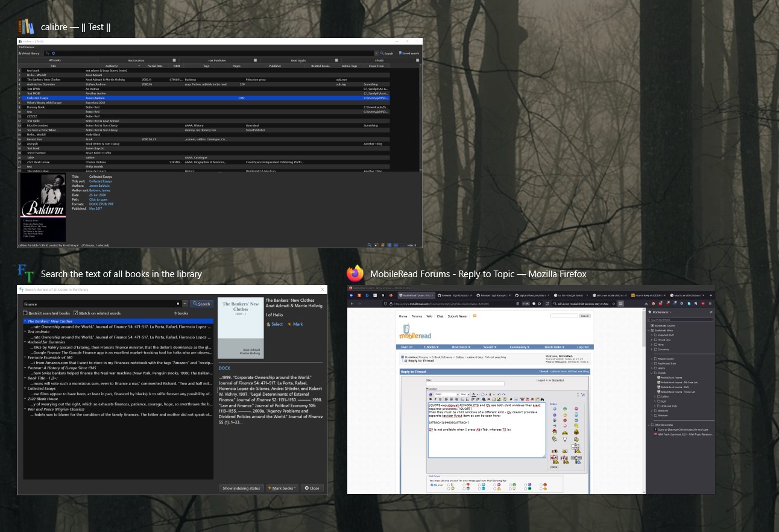This screenshot has width=779, height=532.
Task: Click the Search button in the full text search window
Action: coord(202,304)
